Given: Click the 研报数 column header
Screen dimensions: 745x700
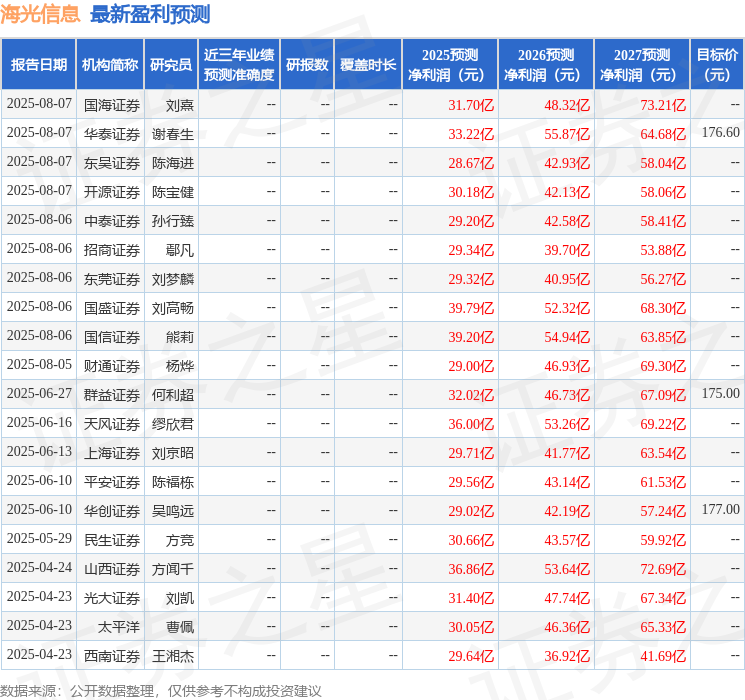Looking at the screenshot, I should 306,65.
